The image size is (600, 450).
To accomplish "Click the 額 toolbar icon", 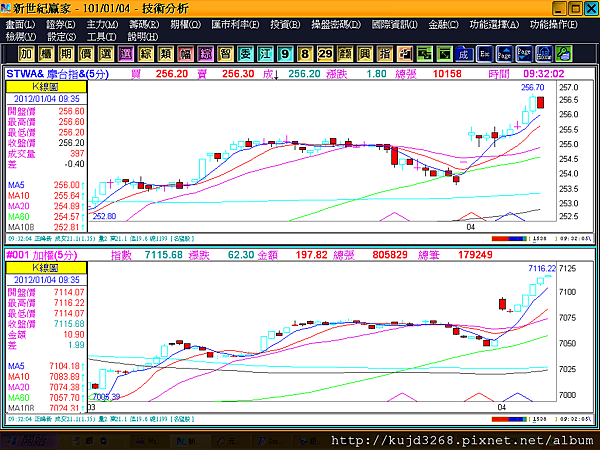I will (345, 54).
